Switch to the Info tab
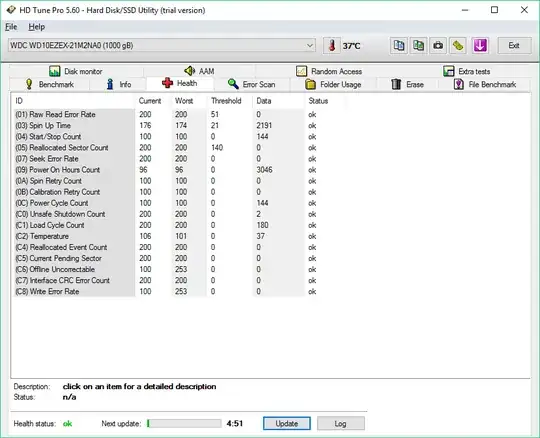This screenshot has height=438, width=540. [118, 84]
